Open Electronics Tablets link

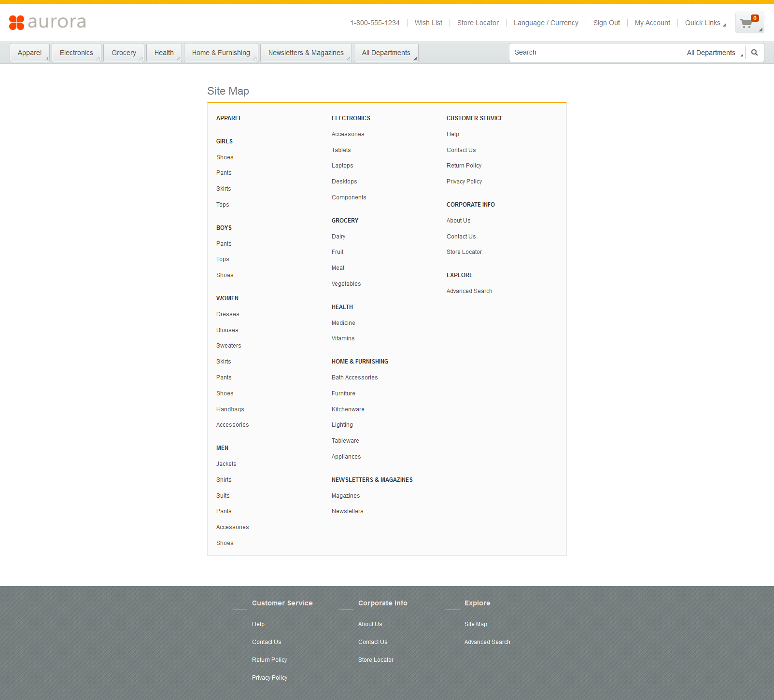341,150
